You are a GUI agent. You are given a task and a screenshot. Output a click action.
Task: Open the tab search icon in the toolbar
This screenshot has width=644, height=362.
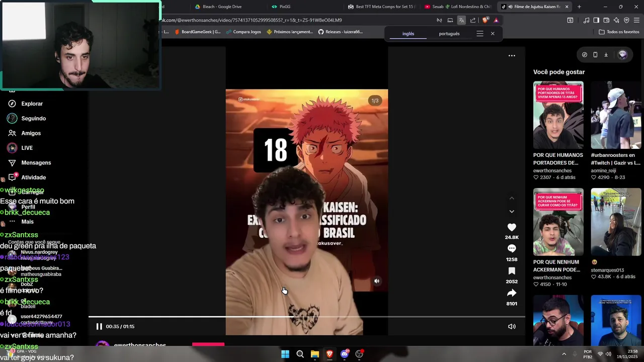(570, 20)
